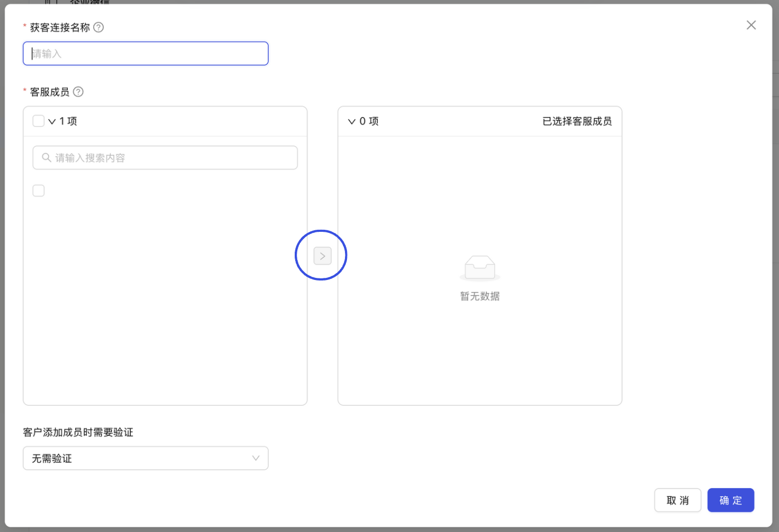Click the empty-state inbox icon
Viewport: 779px width, 532px height.
tap(479, 268)
